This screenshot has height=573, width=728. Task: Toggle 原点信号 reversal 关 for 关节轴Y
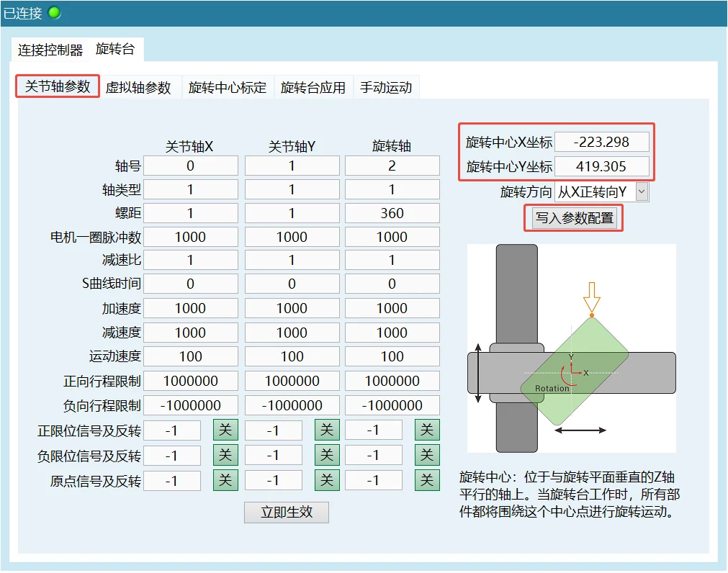click(327, 480)
